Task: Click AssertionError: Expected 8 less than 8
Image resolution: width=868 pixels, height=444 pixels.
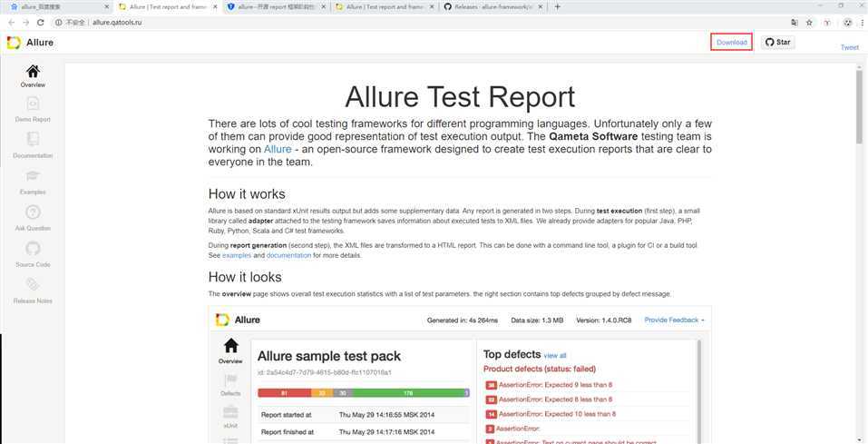Action: click(x=555, y=400)
